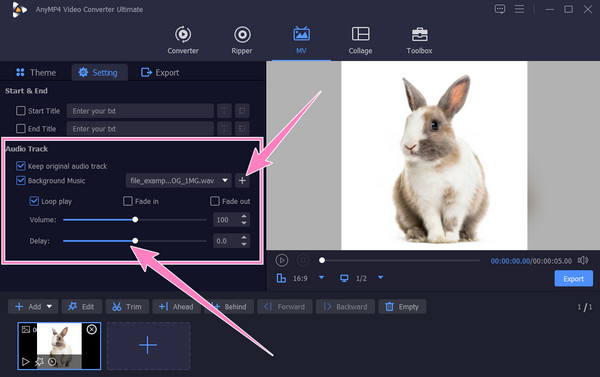This screenshot has width=600, height=377.
Task: Click the Volume slider handle
Action: [x=135, y=219]
